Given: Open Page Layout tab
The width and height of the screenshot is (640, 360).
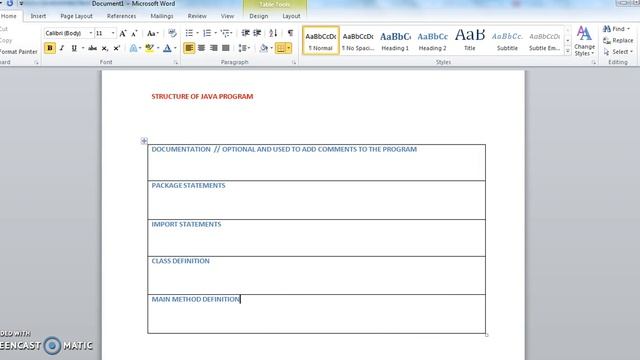Looking at the screenshot, I should pos(76,16).
